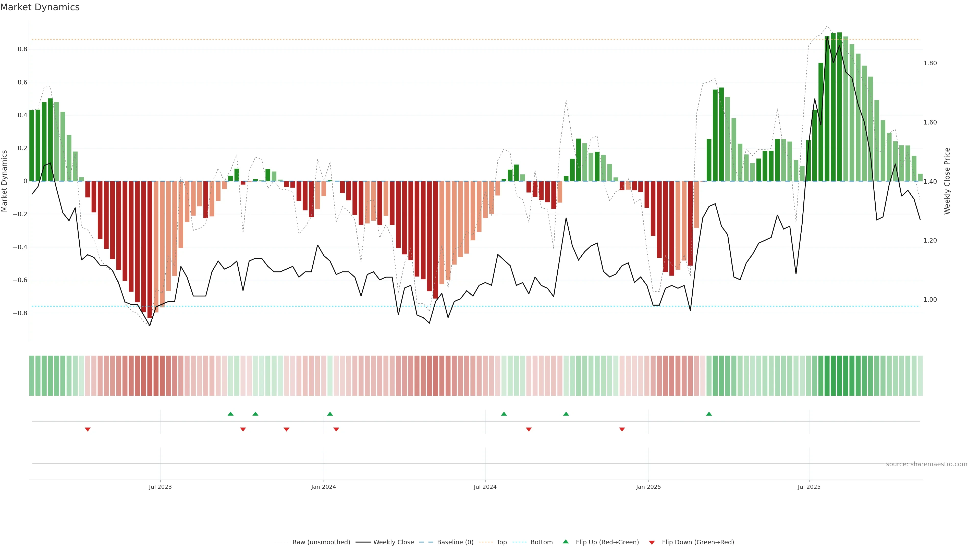Click the leftmost red flip-down triangle marker
This screenshot has width=980, height=551.
88,429
